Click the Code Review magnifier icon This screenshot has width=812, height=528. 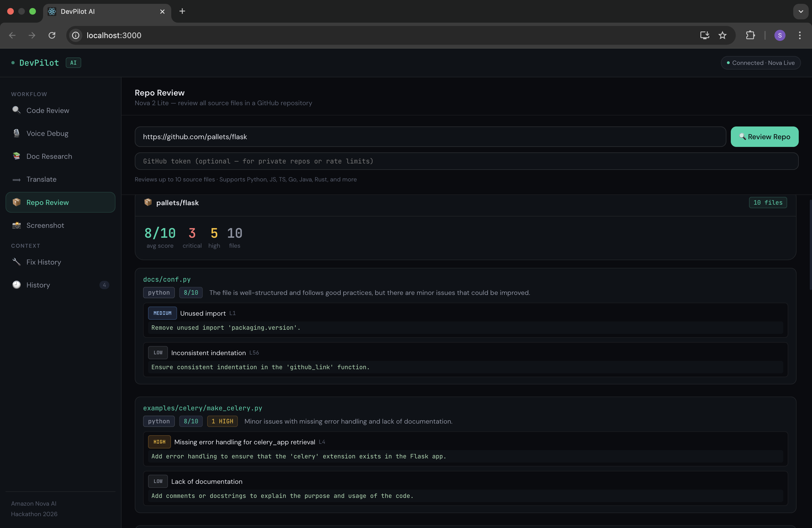[16, 110]
